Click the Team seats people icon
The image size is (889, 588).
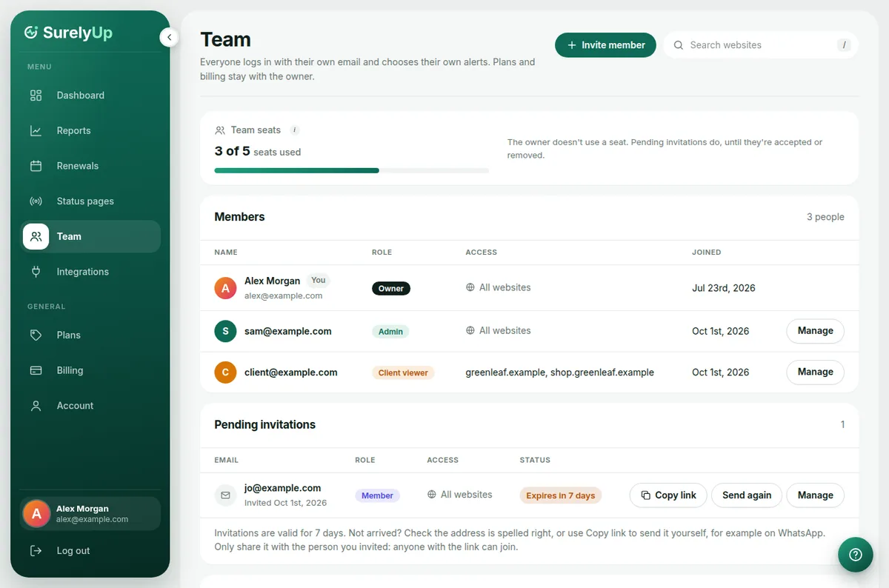[220, 130]
